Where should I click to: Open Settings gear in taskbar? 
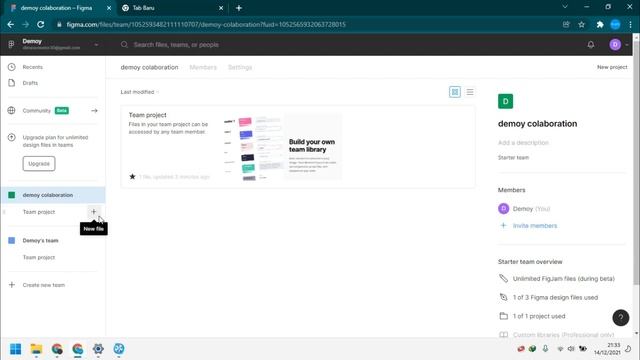[98, 349]
